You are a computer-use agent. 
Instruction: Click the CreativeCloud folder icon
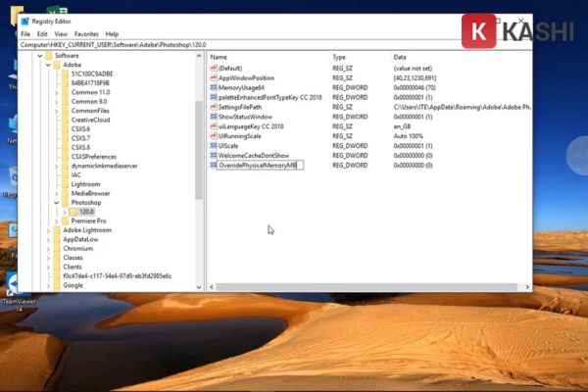pos(65,120)
